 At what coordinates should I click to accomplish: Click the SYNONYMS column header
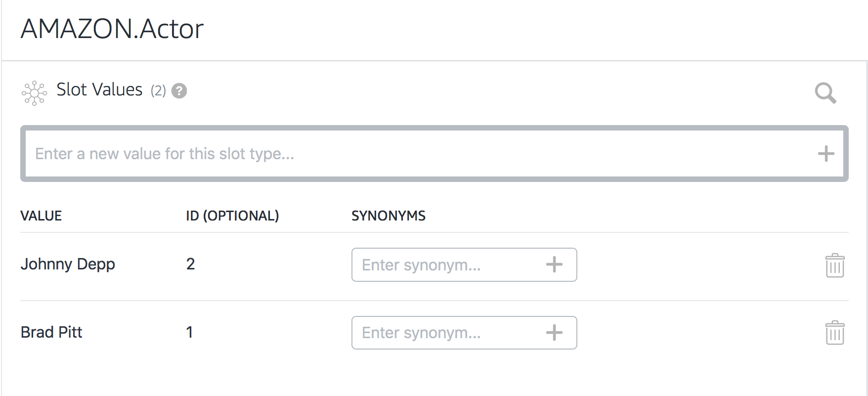[x=388, y=216]
